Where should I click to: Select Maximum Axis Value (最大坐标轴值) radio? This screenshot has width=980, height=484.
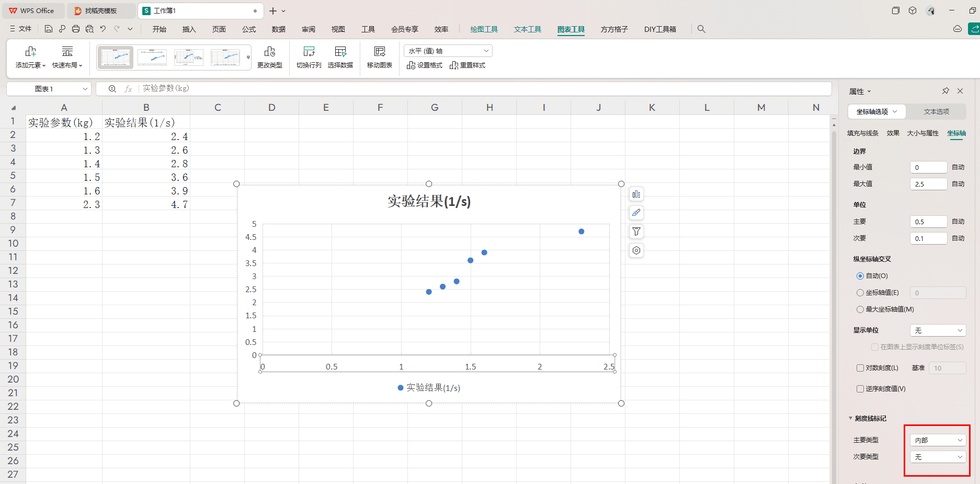pyautogui.click(x=860, y=309)
